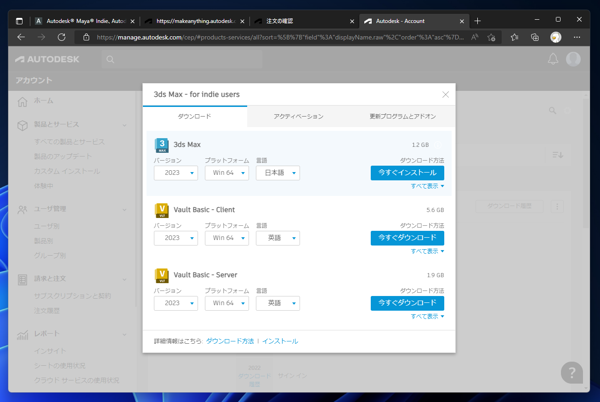
Task: Add this page to favorites star icon
Action: click(x=491, y=37)
